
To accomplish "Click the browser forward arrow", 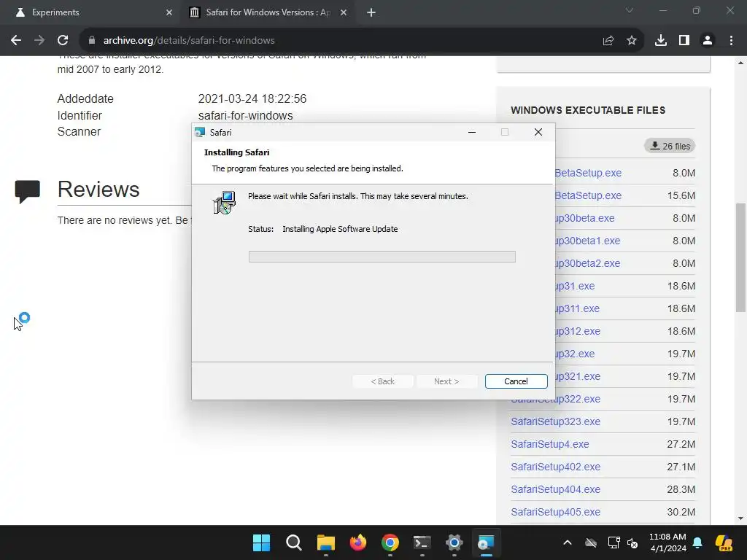I will [39, 41].
